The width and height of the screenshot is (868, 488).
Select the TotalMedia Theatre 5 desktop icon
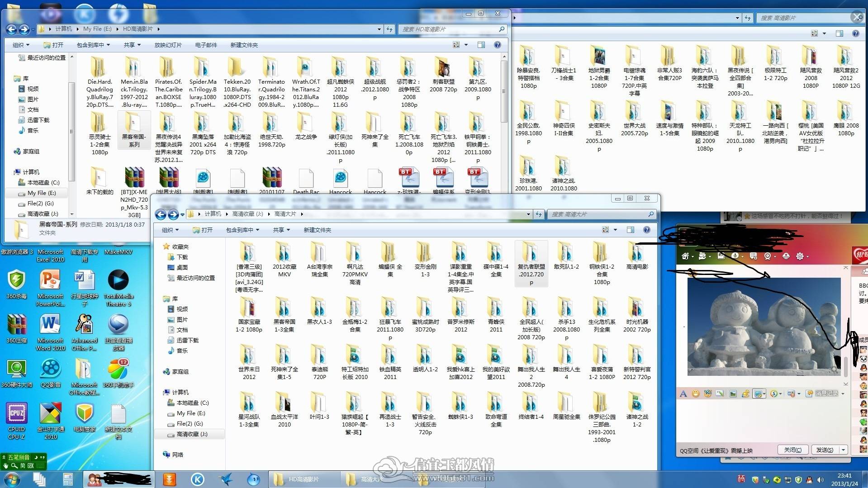(119, 288)
